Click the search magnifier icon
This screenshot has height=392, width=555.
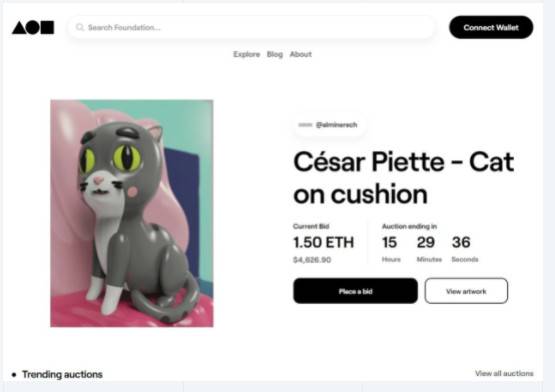point(80,27)
